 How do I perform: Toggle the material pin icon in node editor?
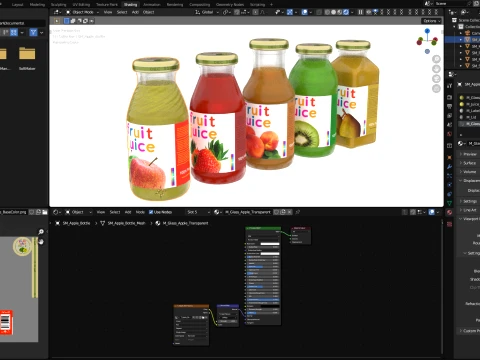point(298,212)
